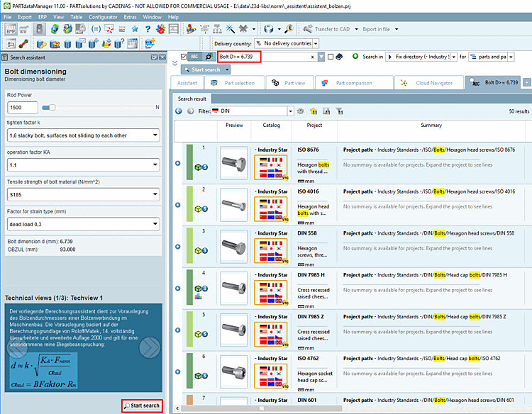Toggle the ABC text search mode

194,57
